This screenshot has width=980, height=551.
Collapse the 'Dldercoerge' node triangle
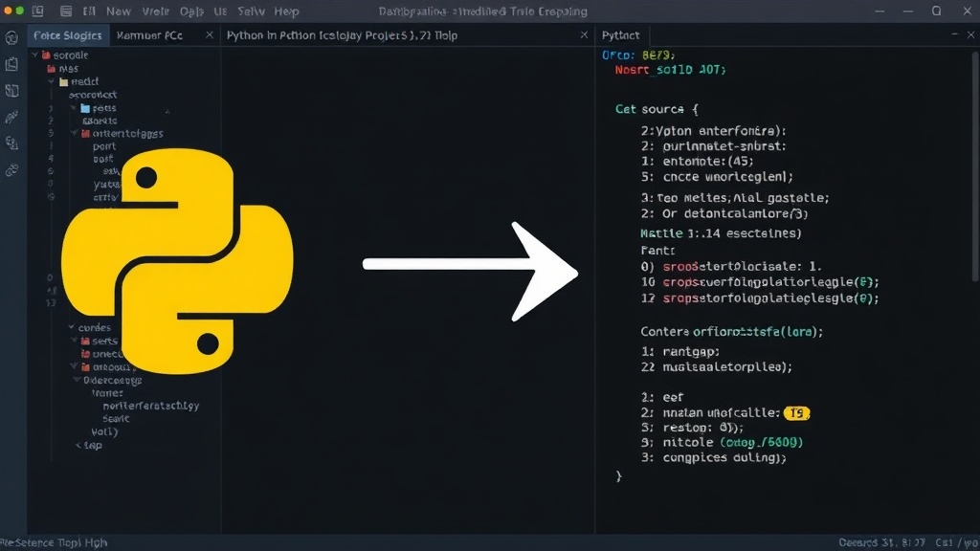tap(77, 380)
